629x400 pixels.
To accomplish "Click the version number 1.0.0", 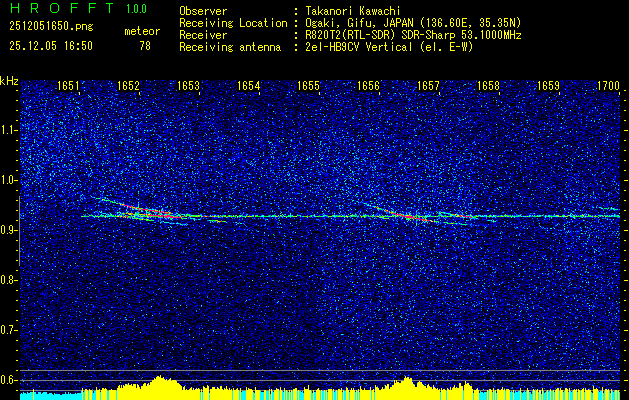I will click(x=136, y=9).
